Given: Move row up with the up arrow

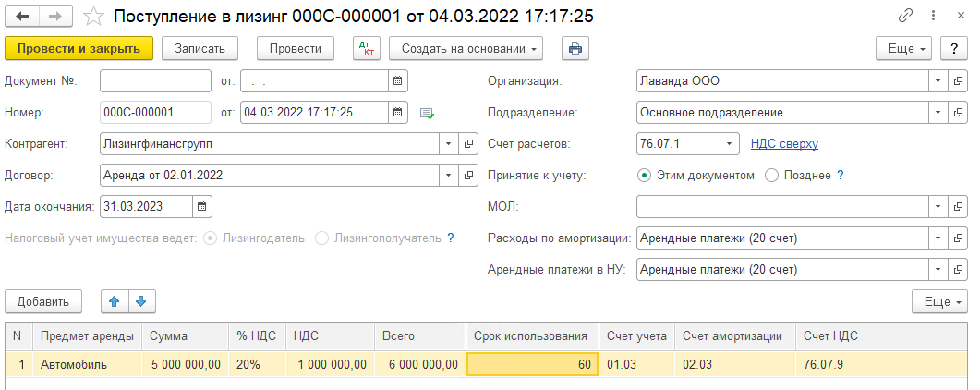Looking at the screenshot, I should (115, 301).
